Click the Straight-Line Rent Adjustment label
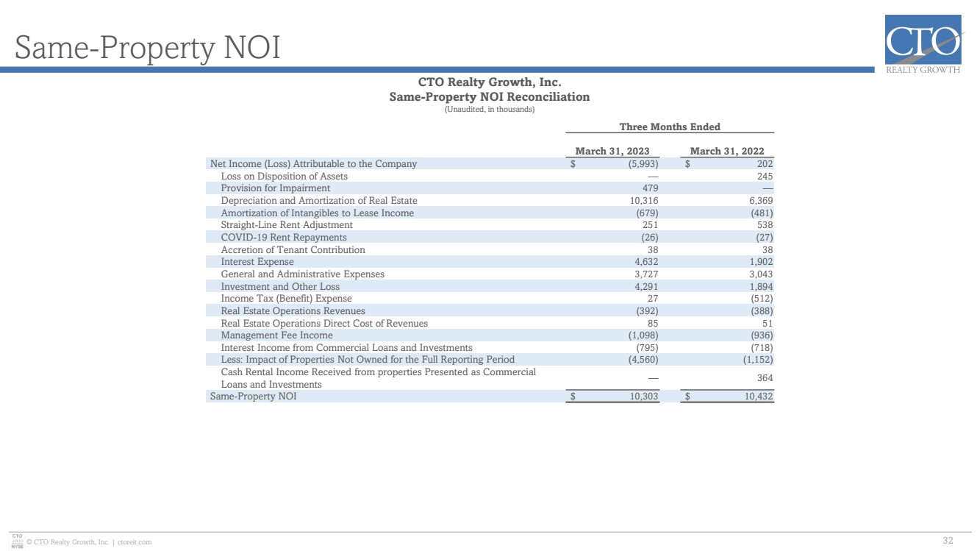The height and width of the screenshot is (551, 980). [287, 225]
